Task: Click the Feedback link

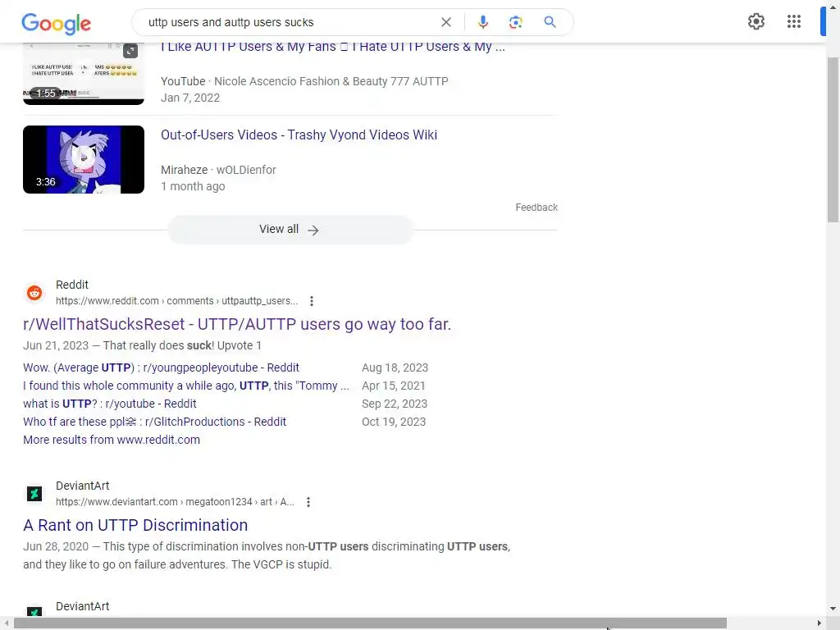Action: [x=536, y=208]
